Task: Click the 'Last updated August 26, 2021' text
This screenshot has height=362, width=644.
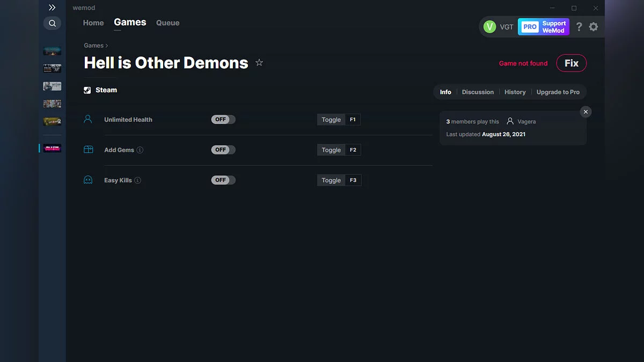Action: tap(486, 134)
